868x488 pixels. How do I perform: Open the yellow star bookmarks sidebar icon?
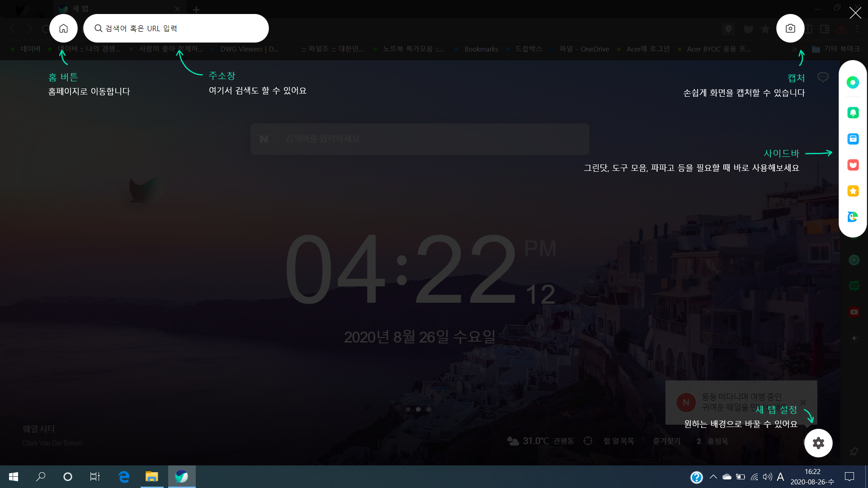(853, 191)
